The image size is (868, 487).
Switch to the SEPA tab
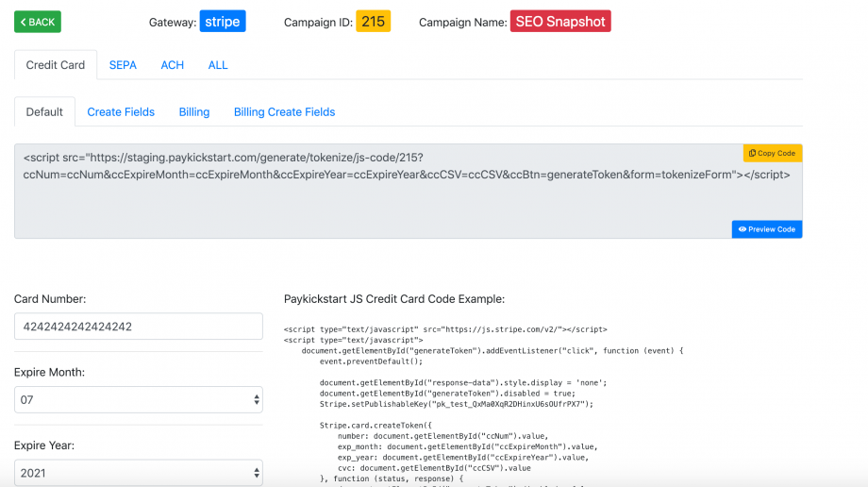tap(123, 65)
